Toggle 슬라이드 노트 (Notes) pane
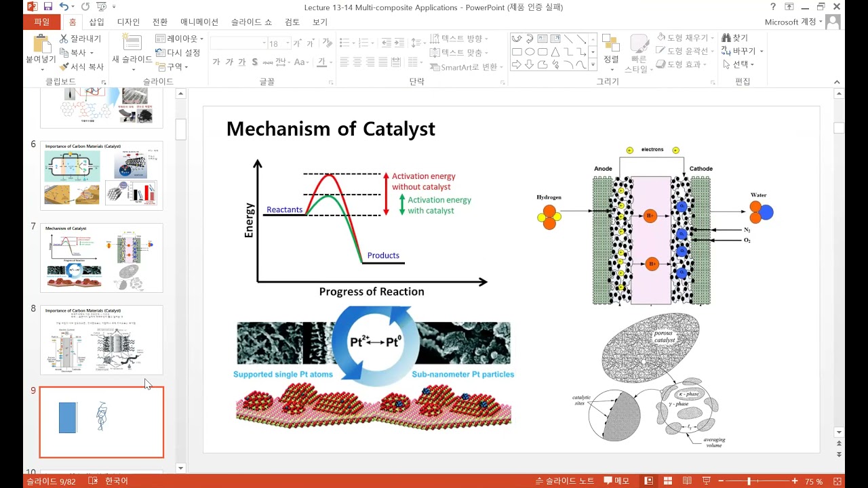This screenshot has width=868, height=488. tap(565, 481)
